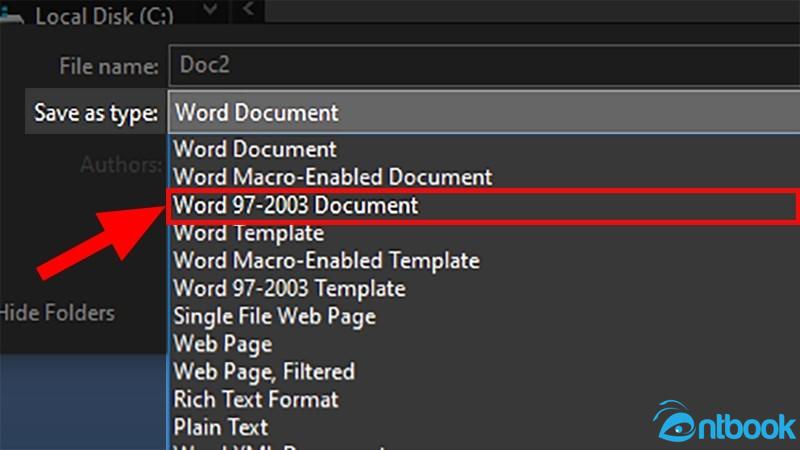Click Hide Folders button
Image resolution: width=800 pixels, height=450 pixels.
[57, 313]
